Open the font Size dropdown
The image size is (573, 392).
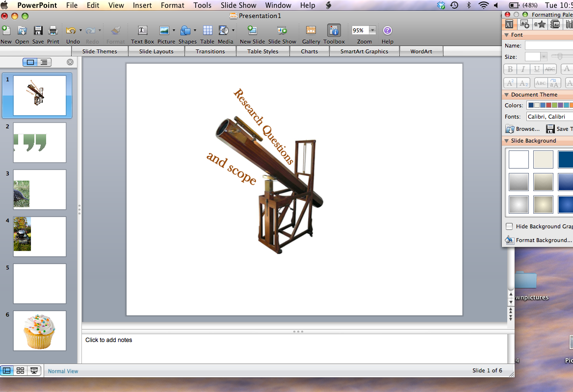pos(544,56)
